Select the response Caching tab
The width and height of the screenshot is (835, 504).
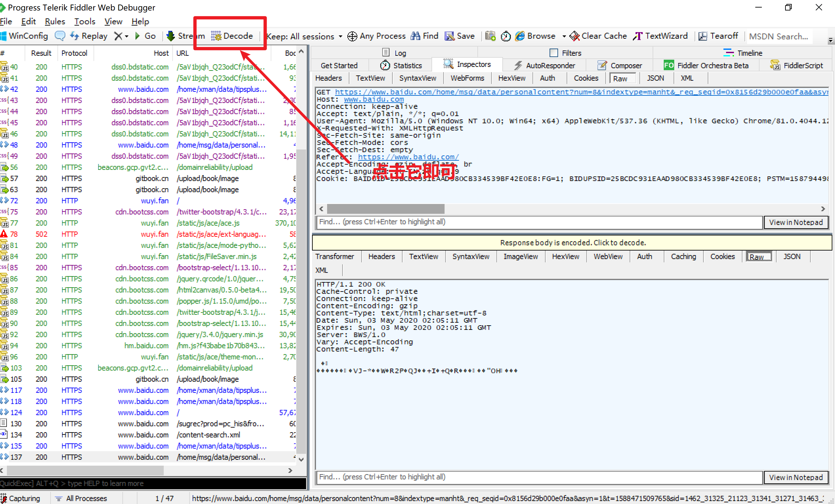[x=683, y=256]
